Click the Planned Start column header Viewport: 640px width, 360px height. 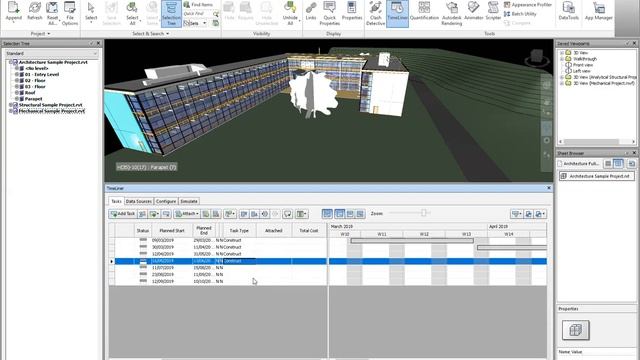(172, 231)
